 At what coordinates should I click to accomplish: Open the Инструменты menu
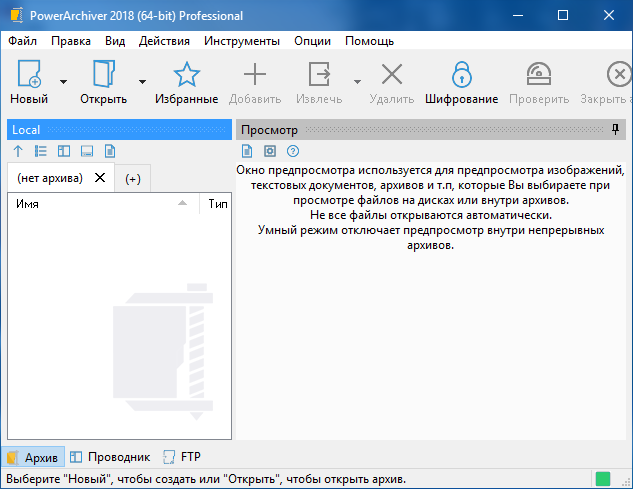pyautogui.click(x=241, y=41)
